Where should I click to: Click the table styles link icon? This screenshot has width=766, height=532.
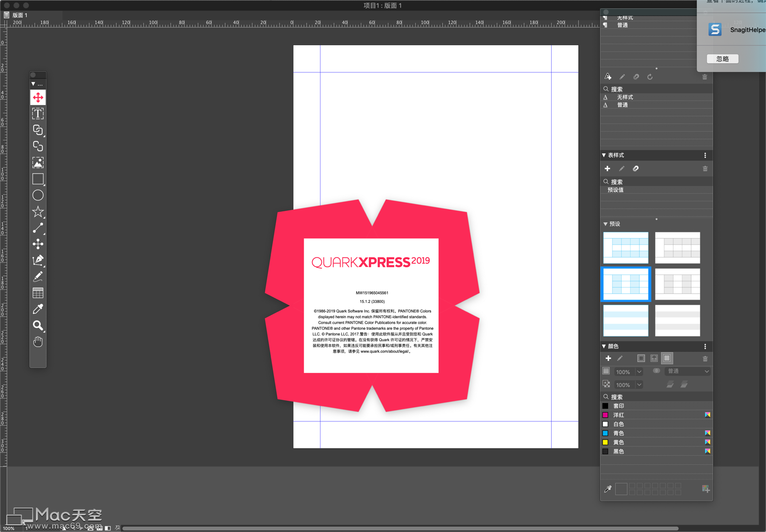[x=636, y=169]
